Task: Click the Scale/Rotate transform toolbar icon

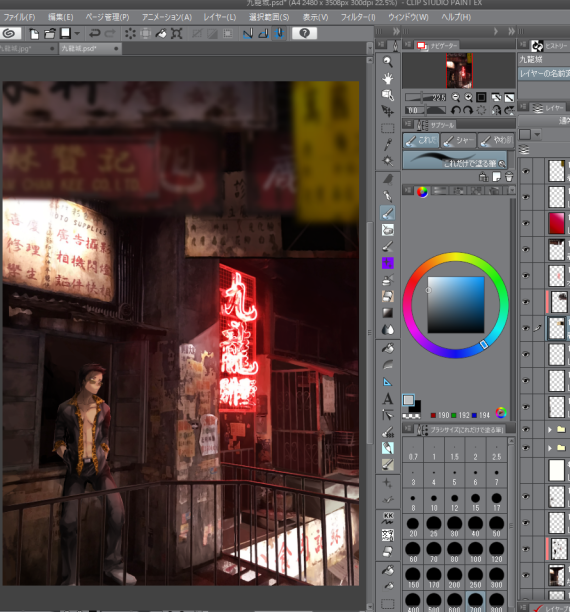Action: [x=176, y=34]
